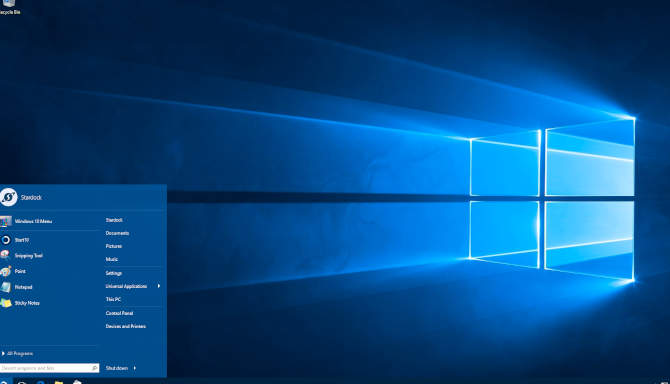Open Sticky Notes from its yellow icon
This screenshot has width=670, height=384.
[x=6, y=303]
